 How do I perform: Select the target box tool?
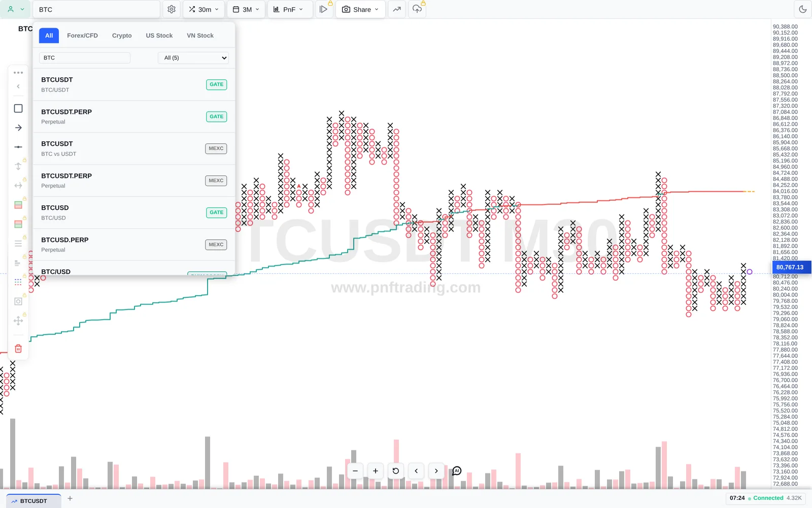(18, 301)
